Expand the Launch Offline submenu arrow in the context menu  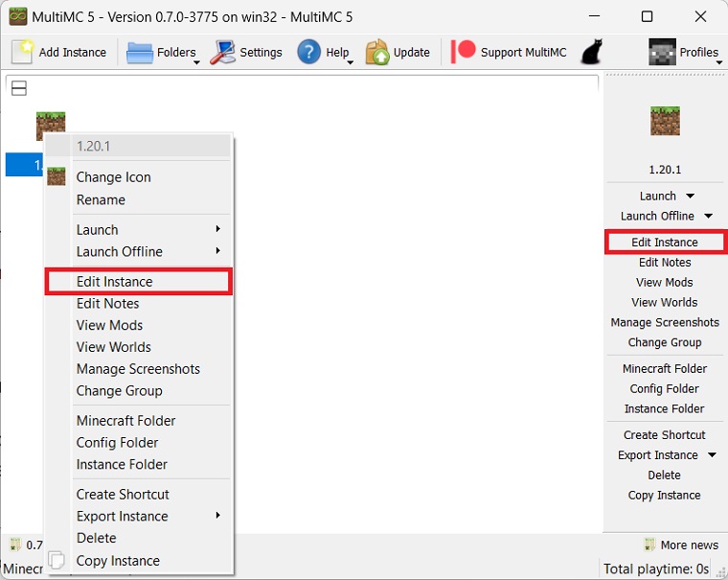pyautogui.click(x=217, y=251)
